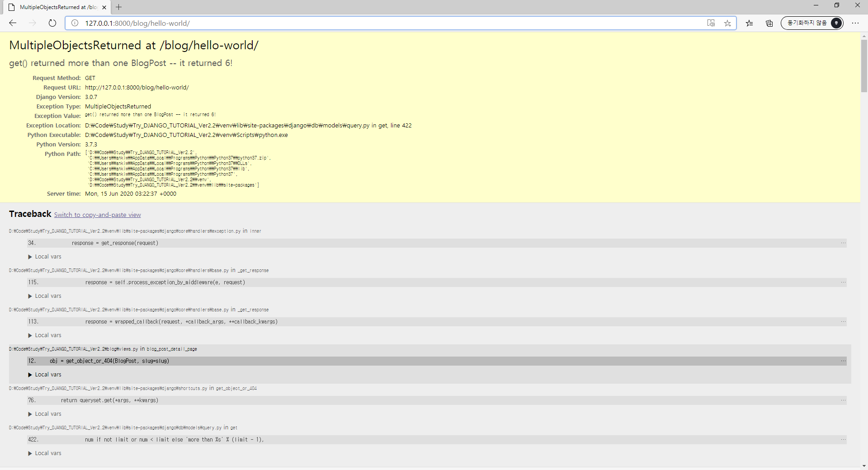The width and height of the screenshot is (868, 470).
Task: Expand context for line 113 wrapped_callback
Action: pyautogui.click(x=437, y=322)
